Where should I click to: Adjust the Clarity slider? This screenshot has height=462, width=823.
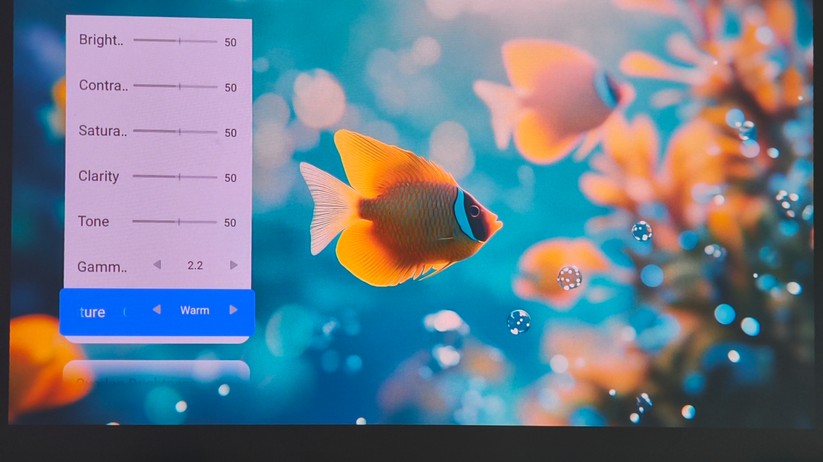pos(175,177)
